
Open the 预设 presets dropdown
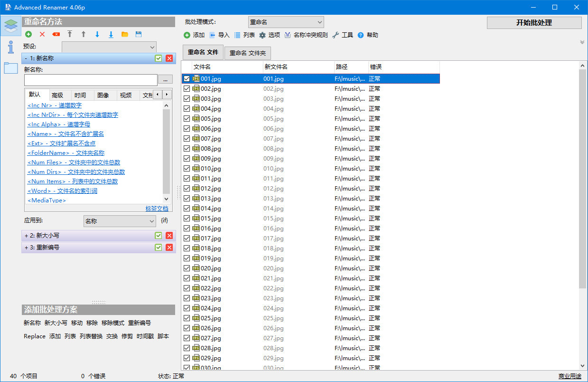pos(109,47)
